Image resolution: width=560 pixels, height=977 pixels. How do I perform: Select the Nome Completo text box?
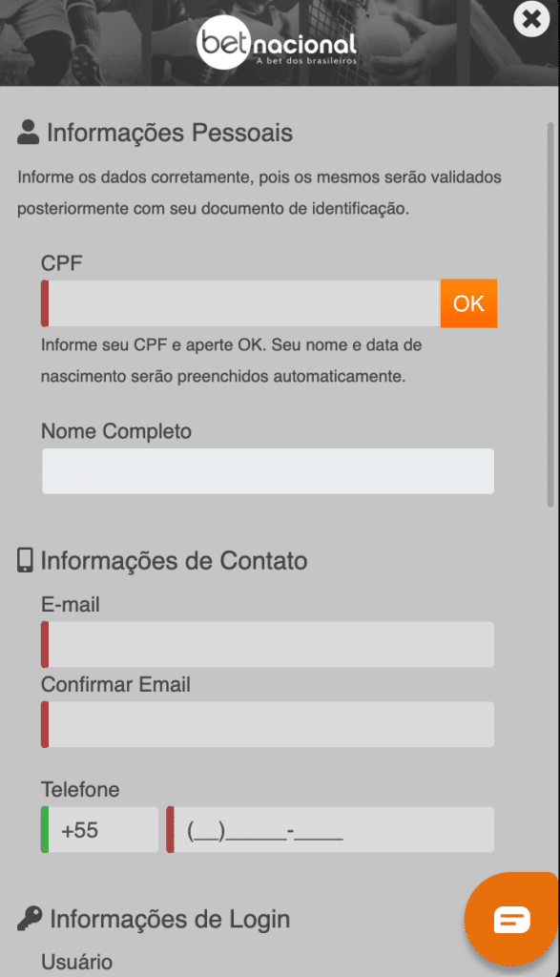coord(268,471)
